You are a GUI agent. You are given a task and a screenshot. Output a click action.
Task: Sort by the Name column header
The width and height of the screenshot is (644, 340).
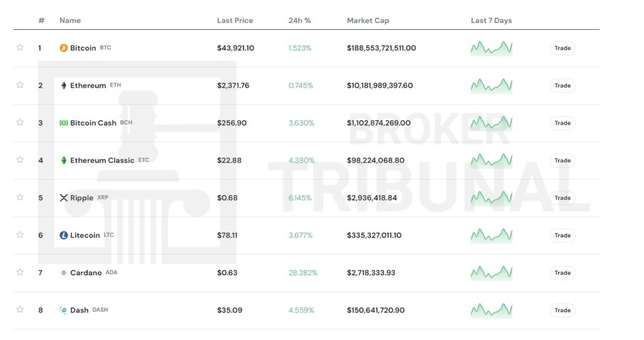(70, 20)
